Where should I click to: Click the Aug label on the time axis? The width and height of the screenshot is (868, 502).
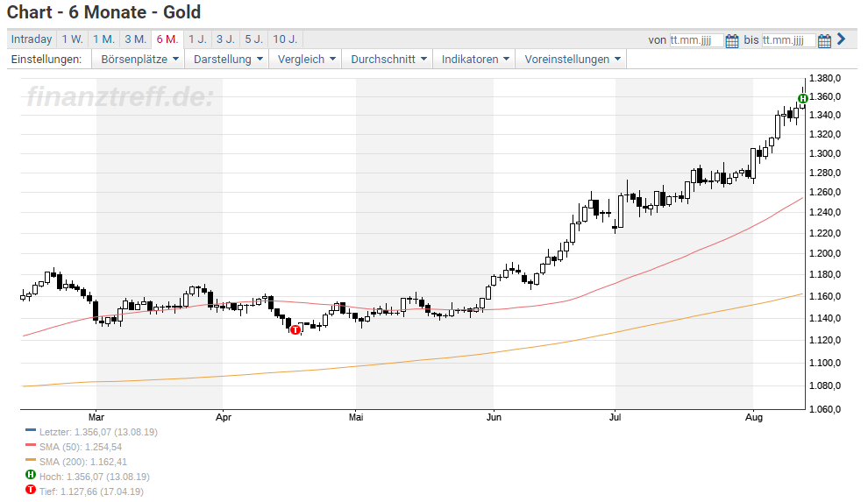(753, 417)
